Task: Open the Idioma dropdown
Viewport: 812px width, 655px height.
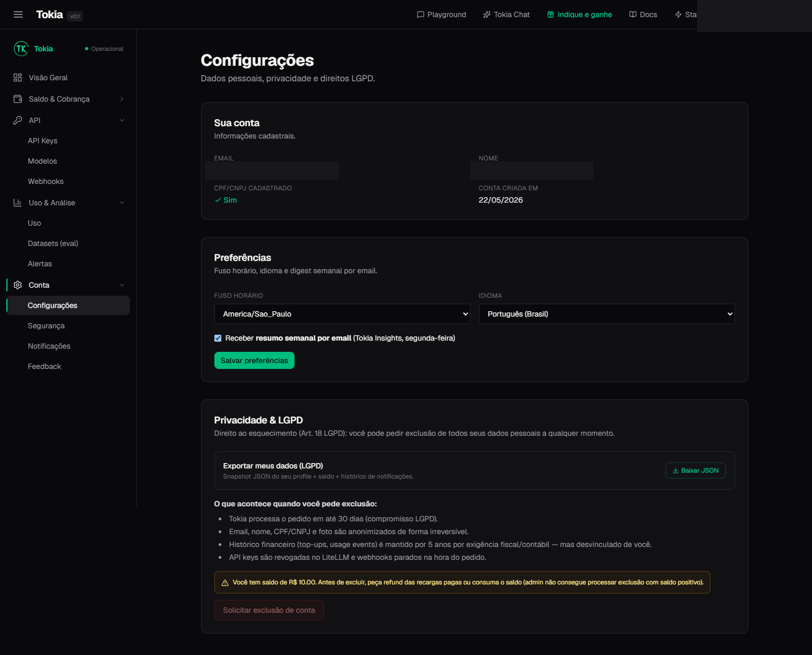Action: (607, 314)
